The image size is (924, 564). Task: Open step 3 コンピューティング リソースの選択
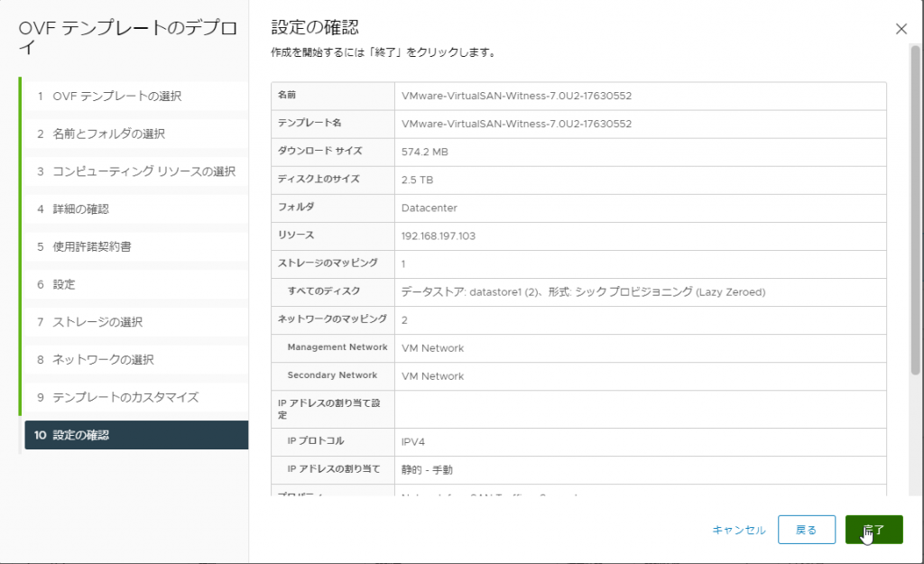pos(136,171)
